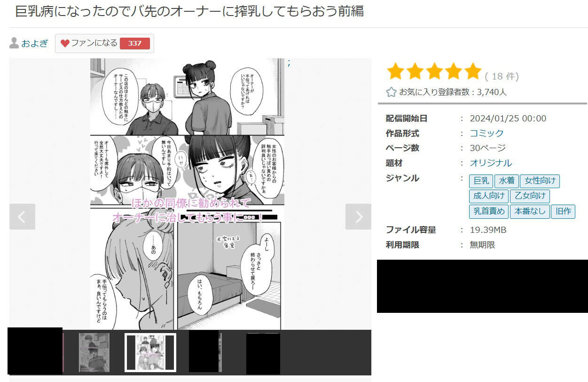588x382 pixels.
Task: Open the コミック format link
Action: [486, 133]
